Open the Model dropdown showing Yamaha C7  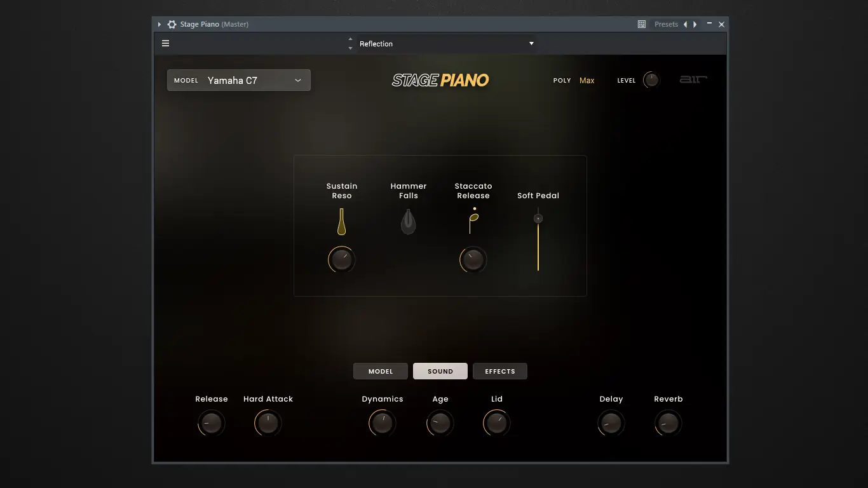[x=239, y=80]
